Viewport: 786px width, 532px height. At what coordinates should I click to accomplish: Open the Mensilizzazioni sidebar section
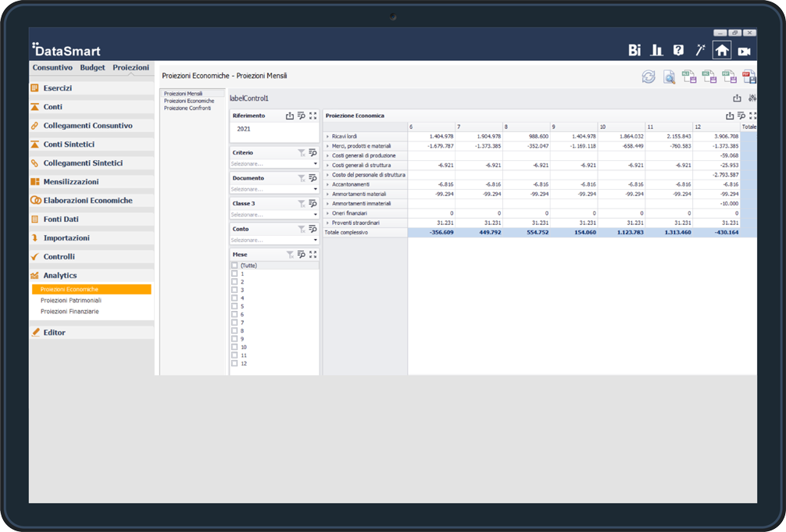coord(71,182)
